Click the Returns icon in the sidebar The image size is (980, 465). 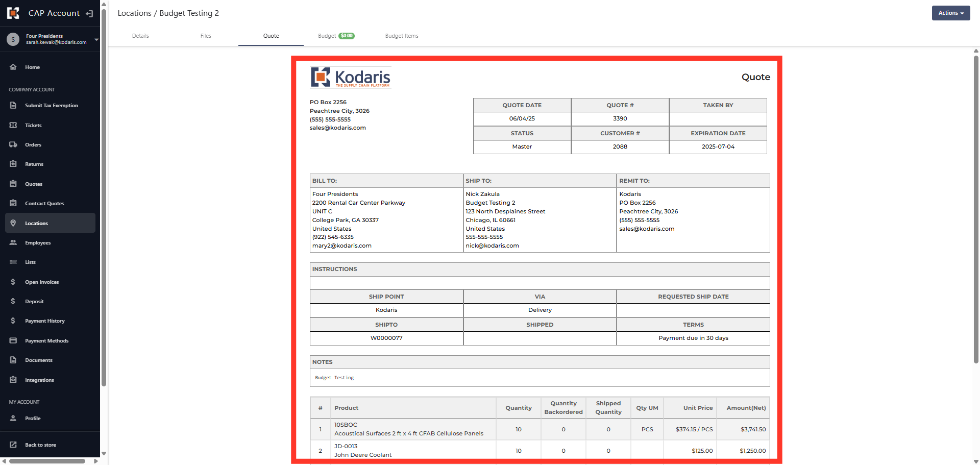coord(13,164)
